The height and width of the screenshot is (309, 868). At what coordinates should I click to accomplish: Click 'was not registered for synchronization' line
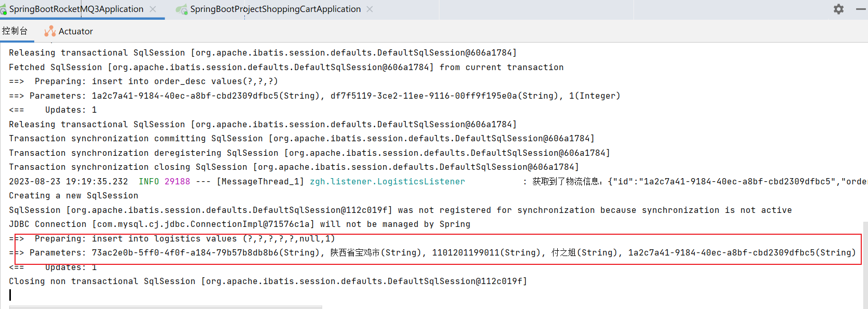pyautogui.click(x=401, y=210)
